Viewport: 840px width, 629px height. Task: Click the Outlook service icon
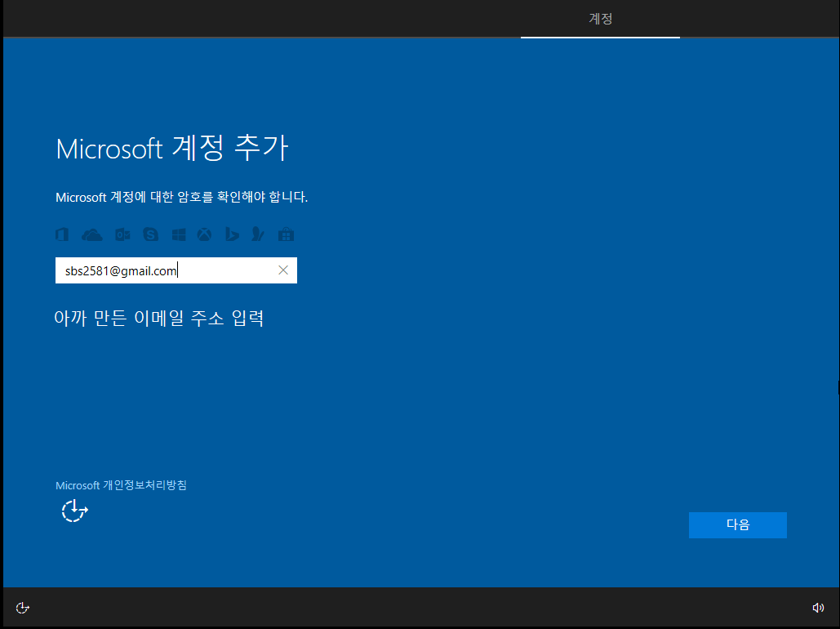tap(122, 234)
